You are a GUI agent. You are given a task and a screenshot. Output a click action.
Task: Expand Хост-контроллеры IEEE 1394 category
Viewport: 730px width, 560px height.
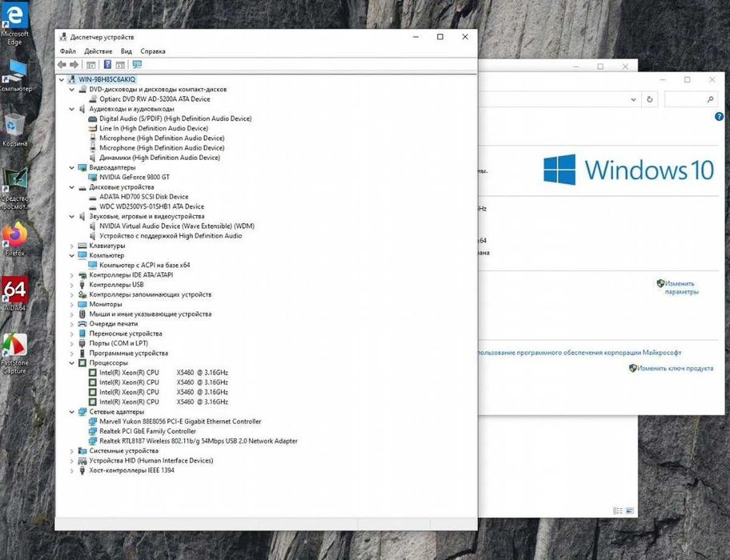click(72, 470)
